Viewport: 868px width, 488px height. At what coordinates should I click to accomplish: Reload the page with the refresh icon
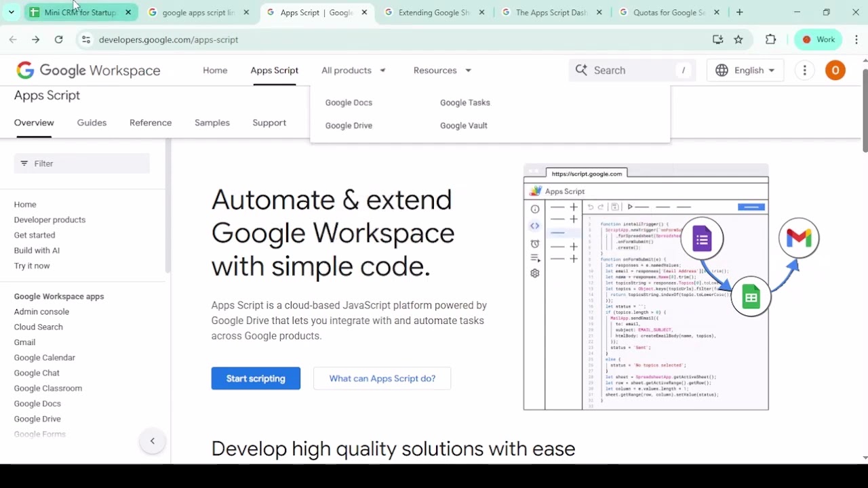(x=58, y=39)
